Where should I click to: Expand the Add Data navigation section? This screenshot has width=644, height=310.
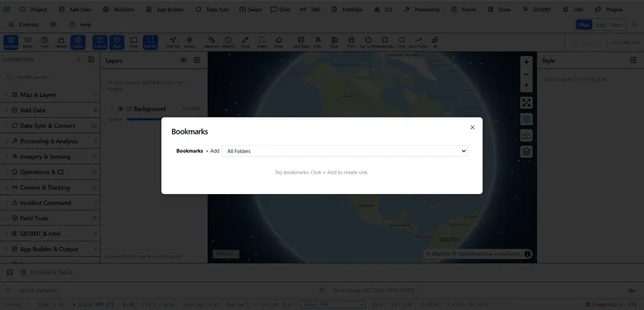pos(50,110)
